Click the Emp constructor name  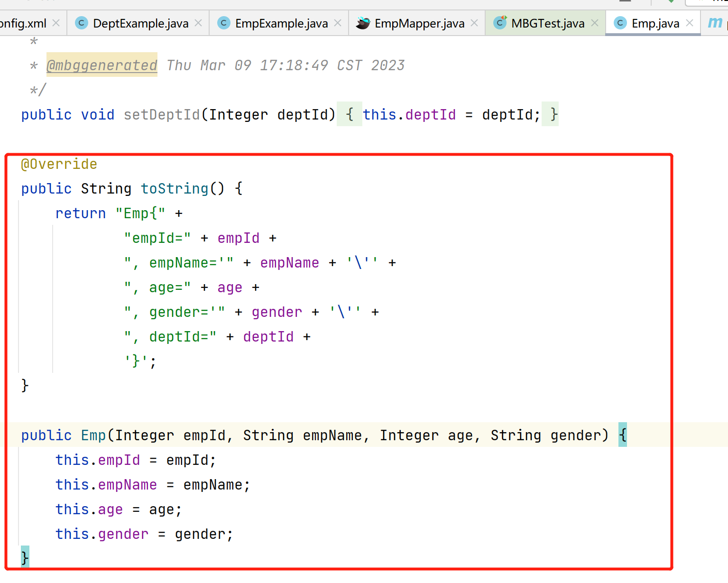(x=93, y=435)
